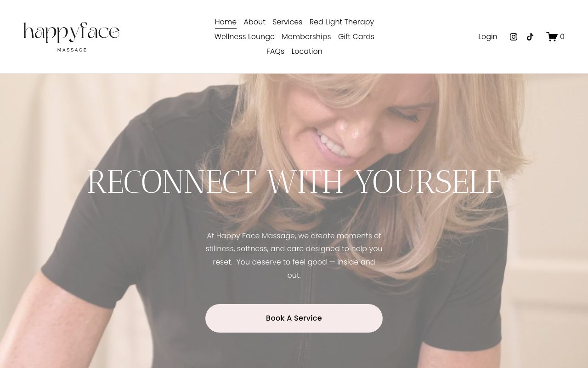Click the hero paragraph about Happy Face Massage
This screenshot has width=588, height=368.
tap(294, 255)
